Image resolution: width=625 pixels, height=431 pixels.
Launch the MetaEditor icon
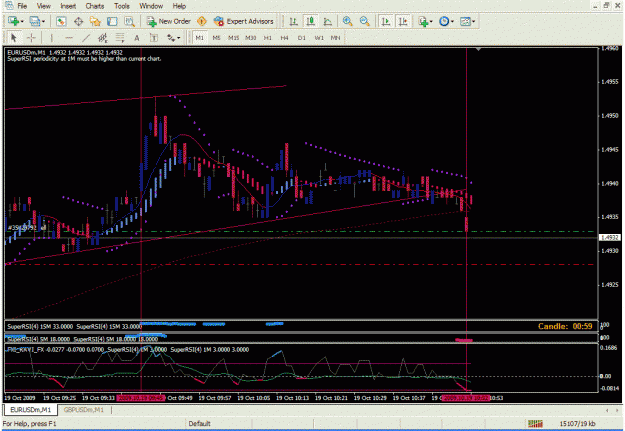[x=202, y=21]
